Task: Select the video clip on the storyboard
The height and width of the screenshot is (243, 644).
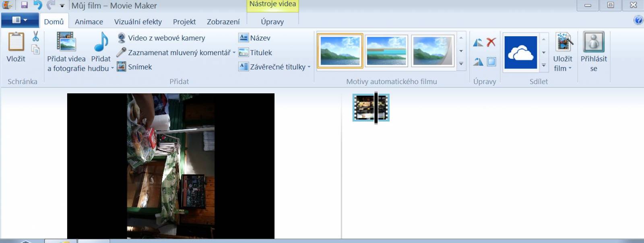Action: (x=371, y=107)
